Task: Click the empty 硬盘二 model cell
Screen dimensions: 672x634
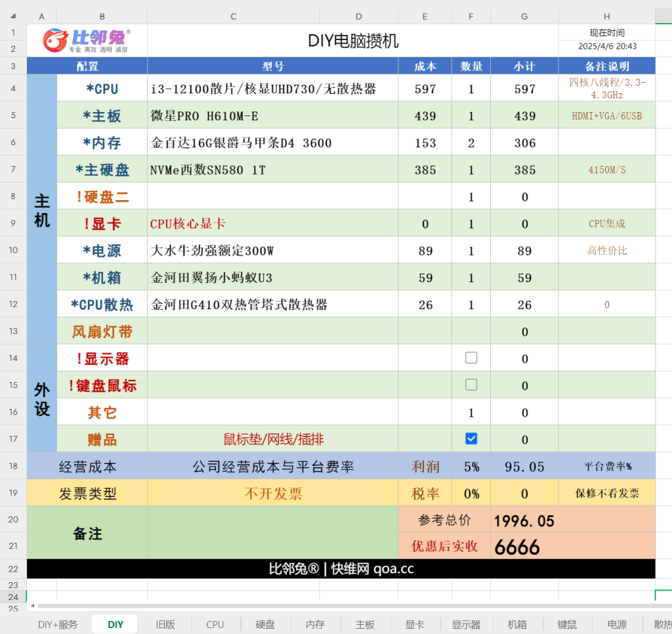Action: tap(273, 196)
